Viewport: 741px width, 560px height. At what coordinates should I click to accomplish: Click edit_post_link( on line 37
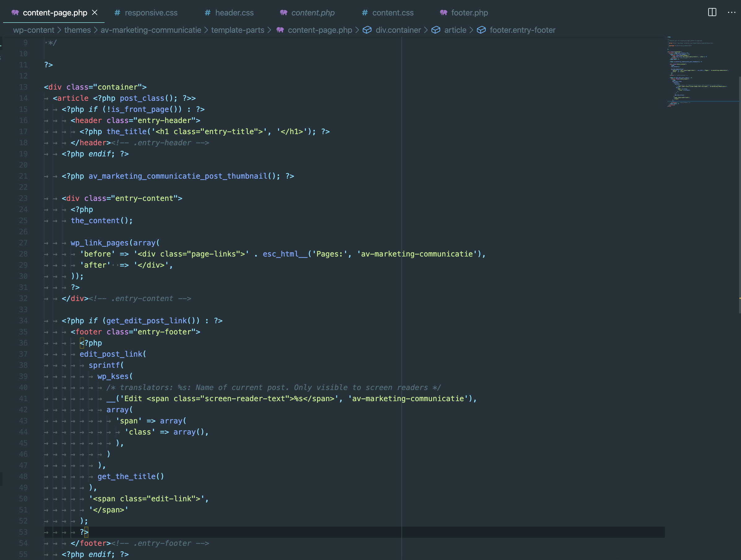pos(113,354)
